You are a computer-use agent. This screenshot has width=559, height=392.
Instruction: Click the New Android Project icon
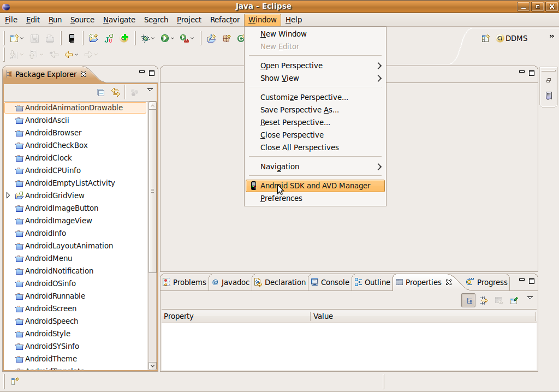[x=93, y=38]
